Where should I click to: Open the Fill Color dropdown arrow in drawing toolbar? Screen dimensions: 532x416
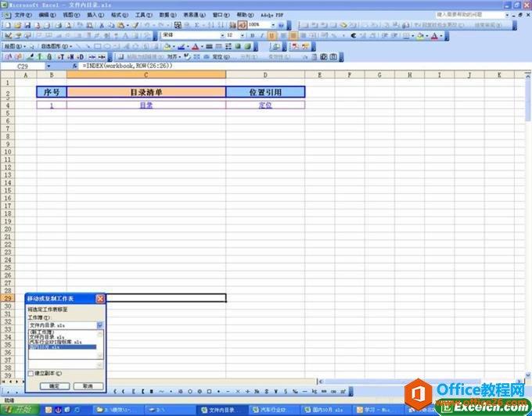(174, 46)
